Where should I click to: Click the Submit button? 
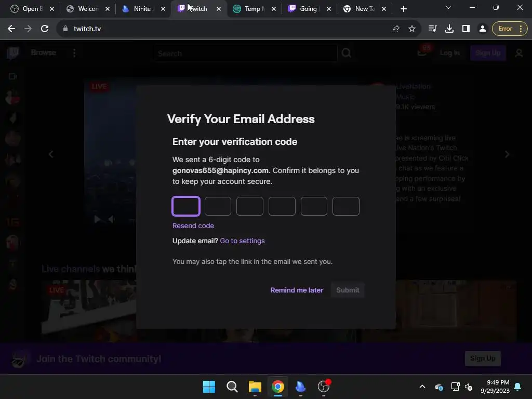pyautogui.click(x=348, y=290)
